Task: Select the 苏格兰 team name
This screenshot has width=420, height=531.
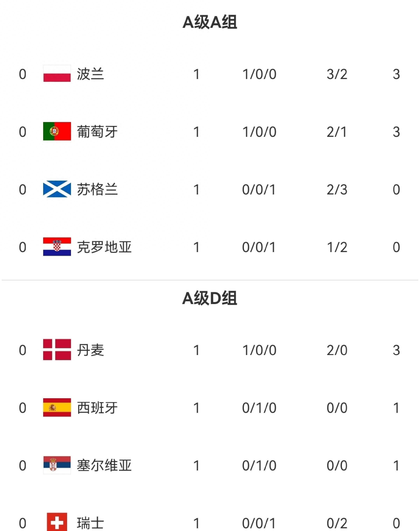Action: coord(97,189)
